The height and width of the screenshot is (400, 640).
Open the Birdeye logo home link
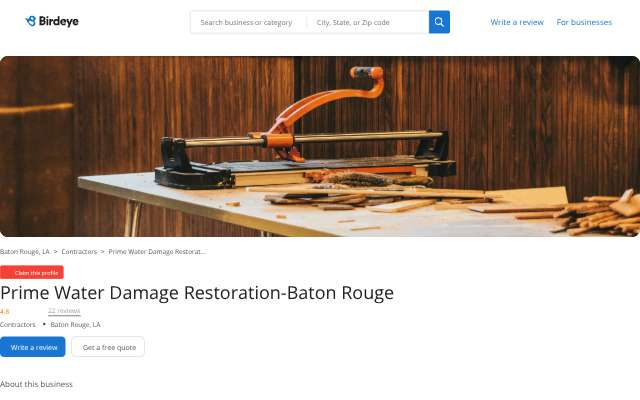click(52, 21)
